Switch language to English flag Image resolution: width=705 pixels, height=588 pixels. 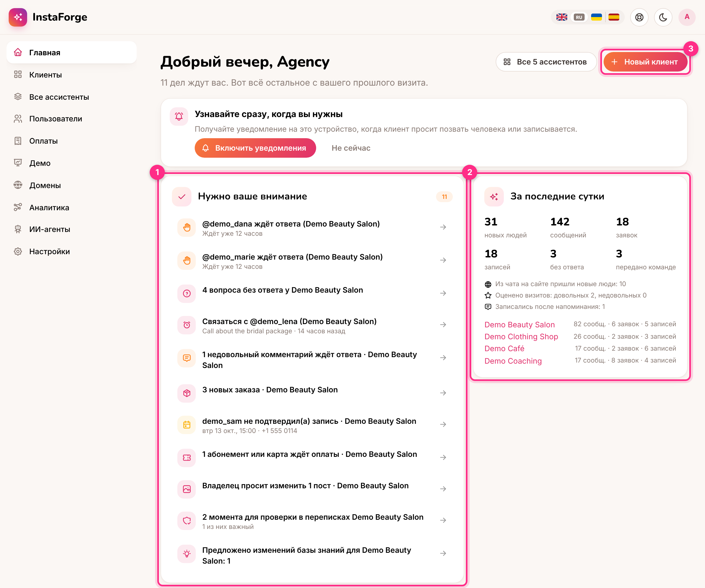pyautogui.click(x=562, y=17)
